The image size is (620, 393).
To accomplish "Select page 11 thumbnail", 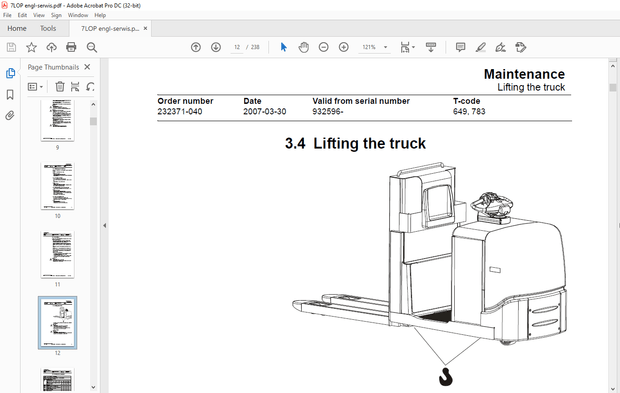I will [57, 255].
